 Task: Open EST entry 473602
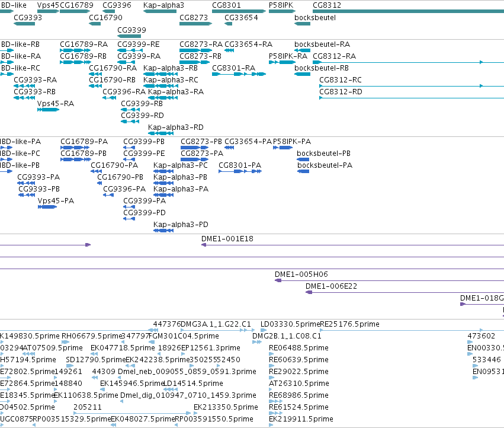481,336
